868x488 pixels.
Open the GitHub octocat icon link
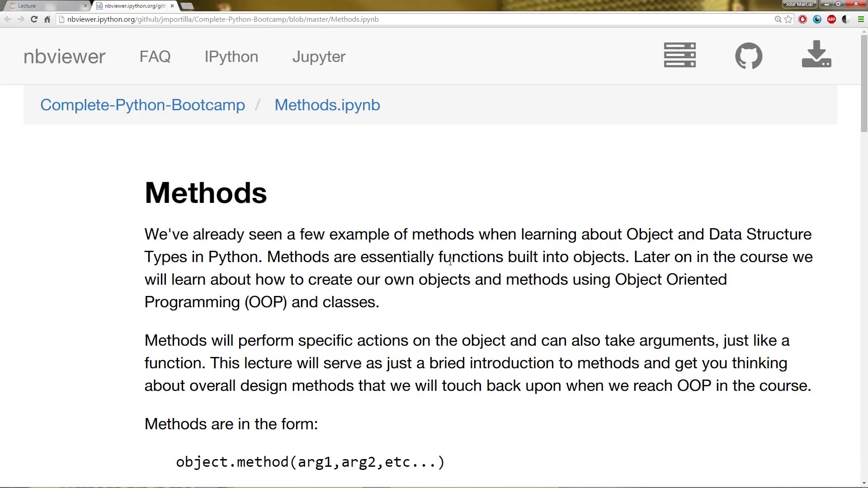(x=749, y=56)
